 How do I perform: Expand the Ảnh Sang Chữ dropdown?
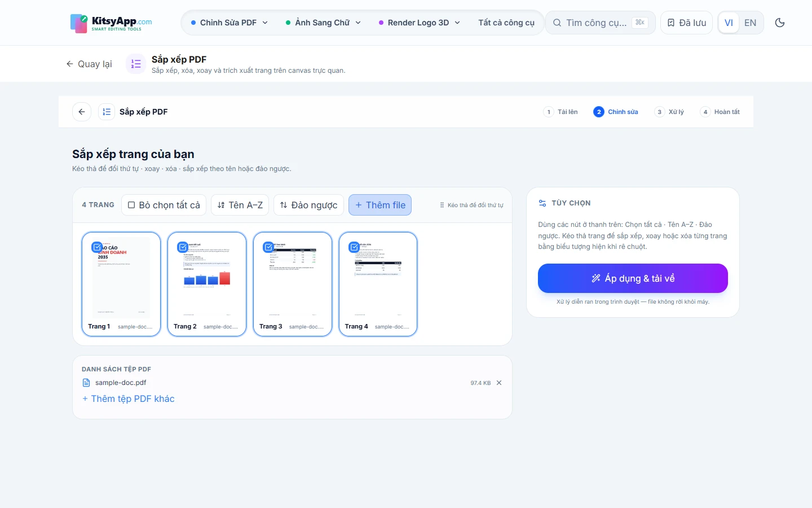coord(323,23)
